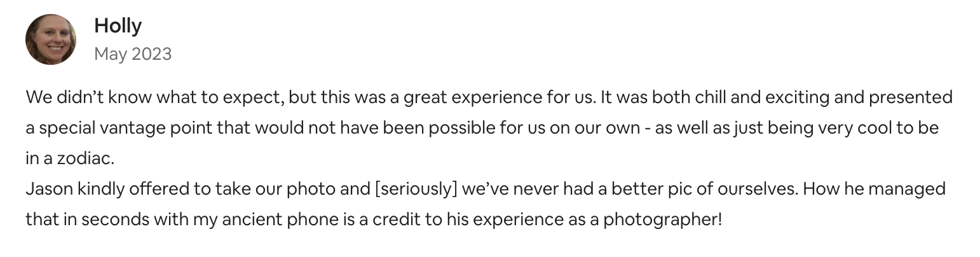Click the word "photographer!" ending the review
Image resolution: width=980 pixels, height=257 pixels.
tap(662, 220)
